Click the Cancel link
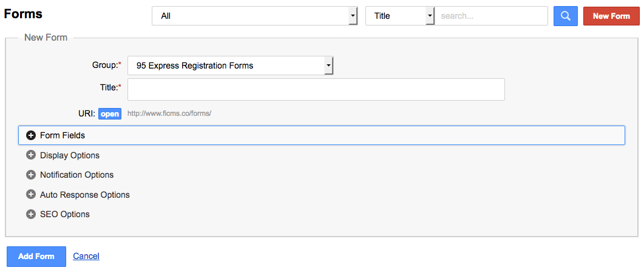644x273 pixels. (x=86, y=256)
